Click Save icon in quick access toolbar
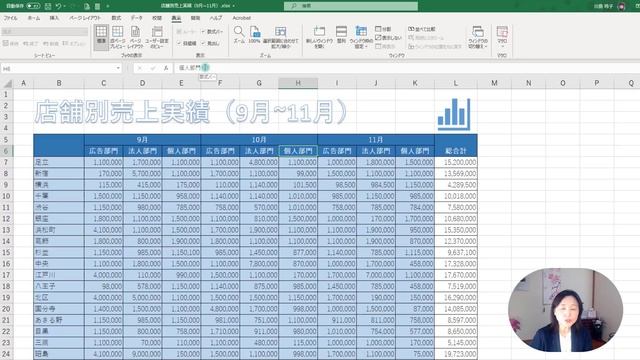 48,6
